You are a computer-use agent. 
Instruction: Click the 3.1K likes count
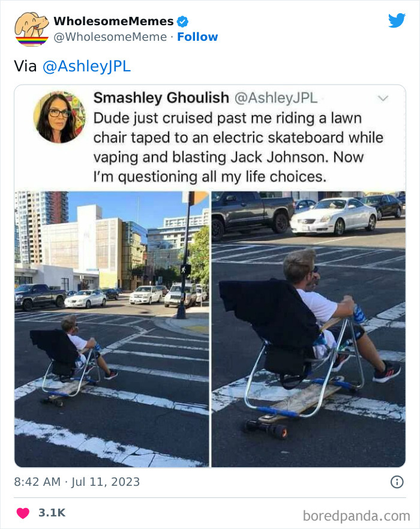pos(52,513)
